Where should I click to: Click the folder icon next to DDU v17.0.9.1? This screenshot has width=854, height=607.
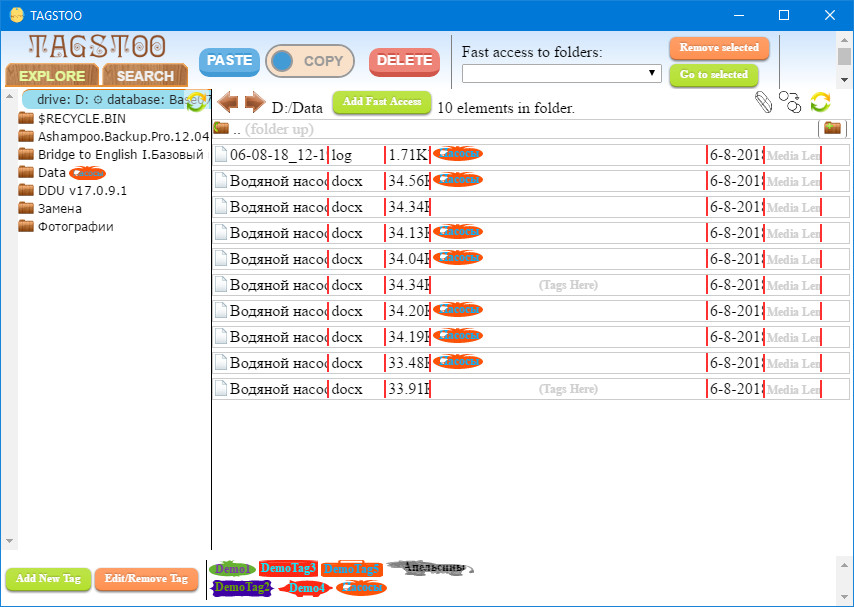click(x=26, y=190)
